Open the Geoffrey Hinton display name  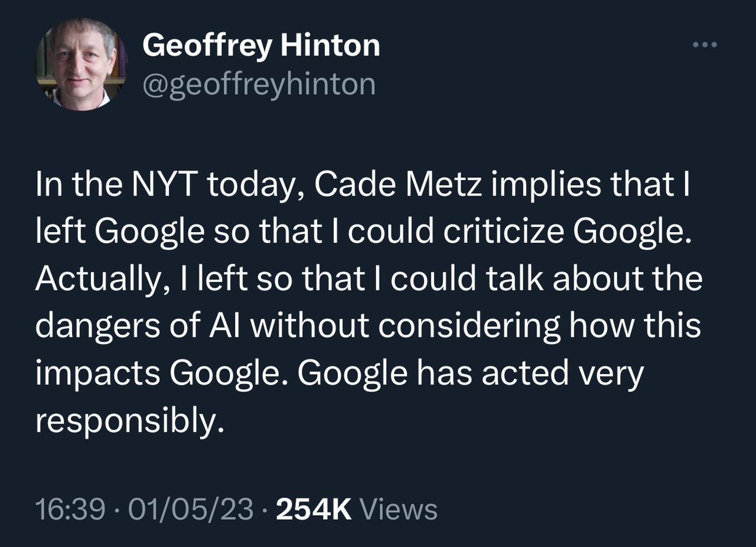(261, 45)
